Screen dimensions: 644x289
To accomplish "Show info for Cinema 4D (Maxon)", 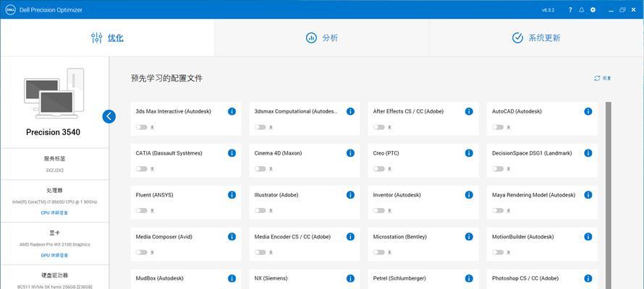I will click(x=350, y=153).
